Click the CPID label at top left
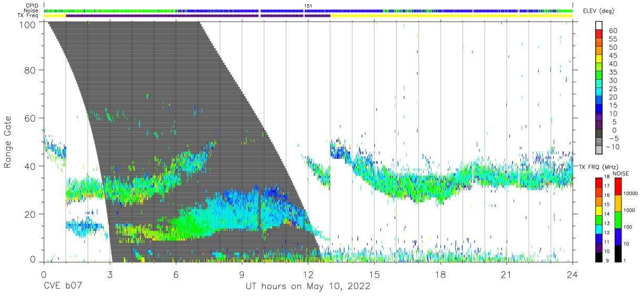Viewport: 644px width, 297px height. point(32,6)
